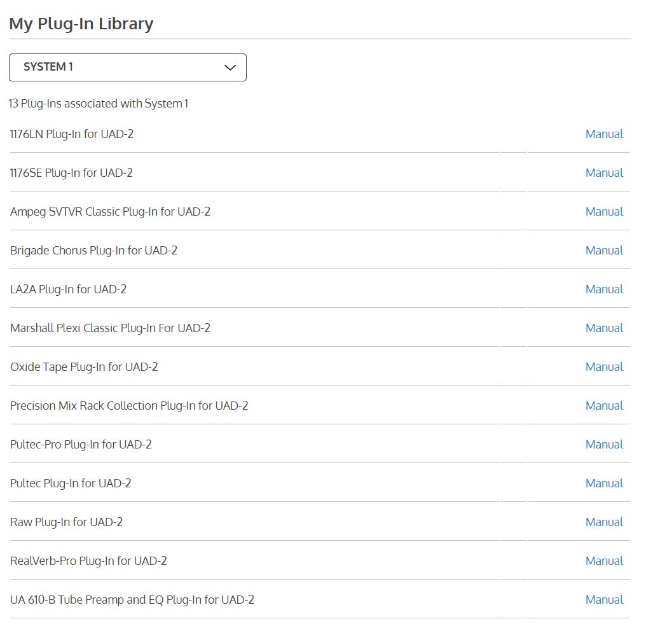Click the My Plug-In Library heading
Image resolution: width=672 pixels, height=626 pixels.
81,24
